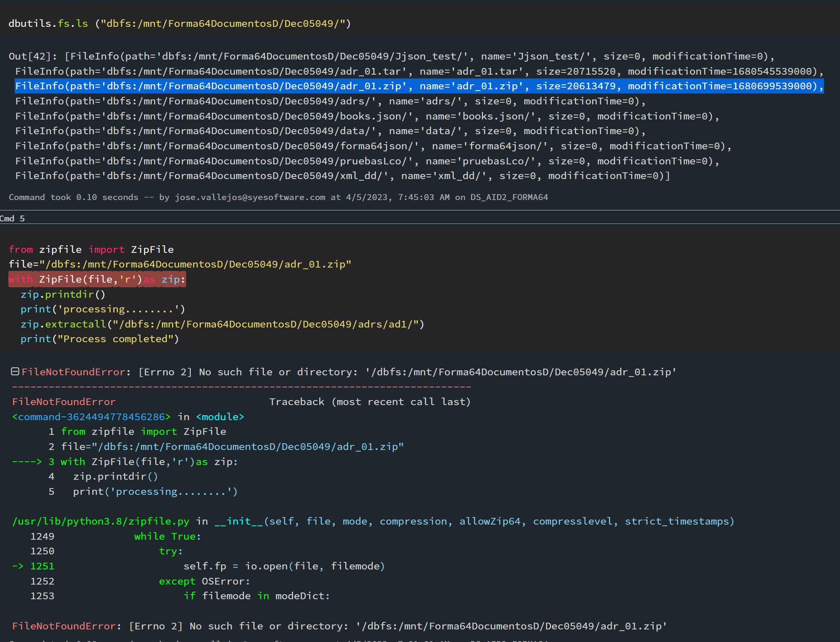840x642 pixels.
Task: Click the Cmd 5 cell label
Action: pos(12,218)
